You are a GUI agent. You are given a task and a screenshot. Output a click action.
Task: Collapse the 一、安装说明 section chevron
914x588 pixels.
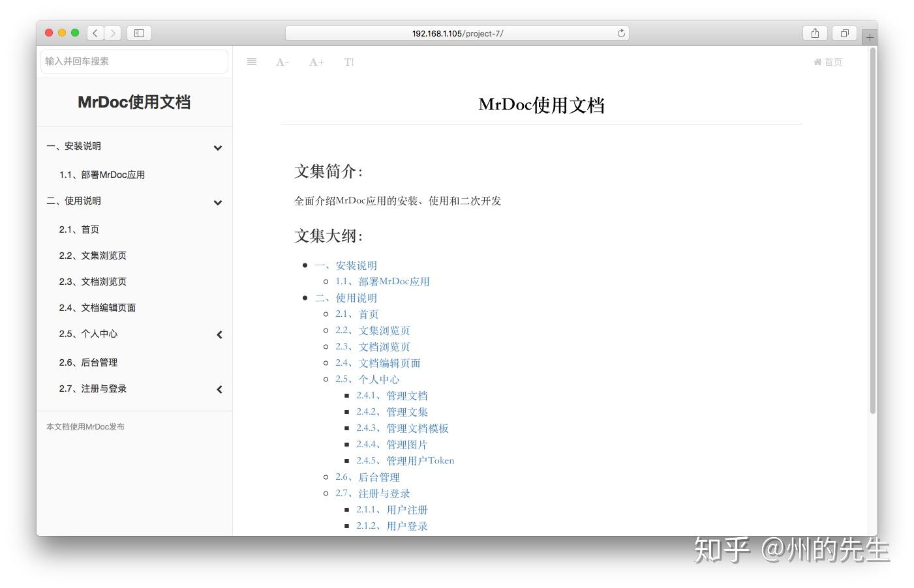coord(218,148)
